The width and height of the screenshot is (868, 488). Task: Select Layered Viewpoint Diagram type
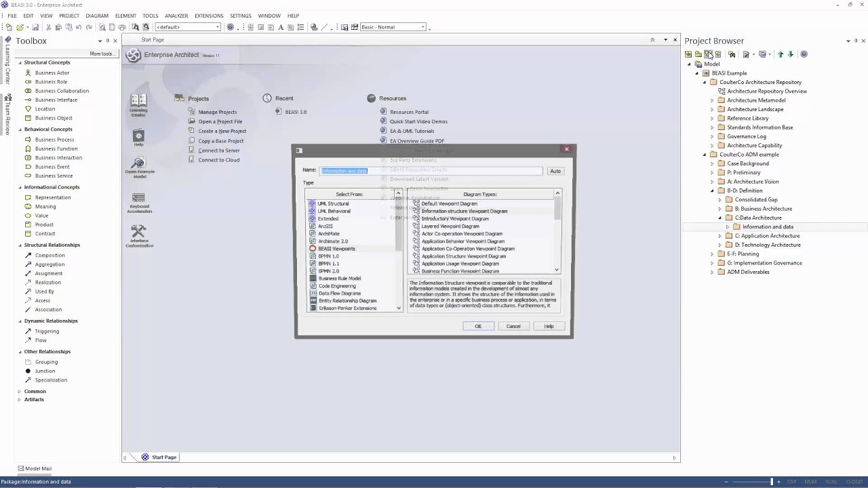coord(450,226)
